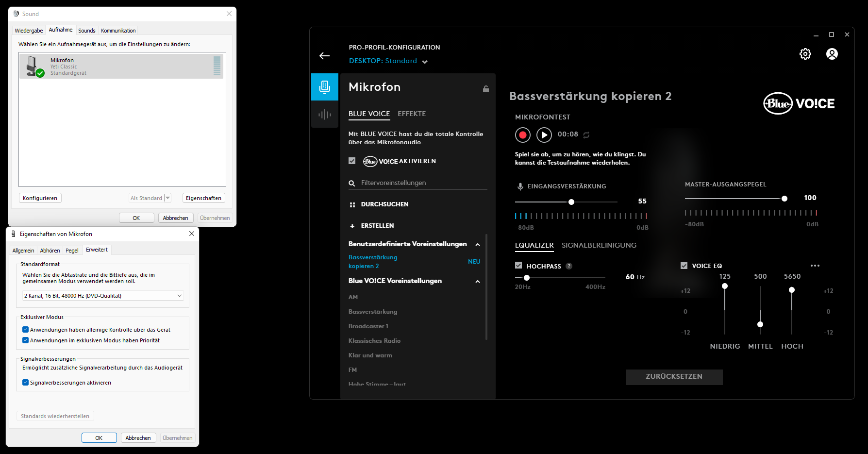Open the Kommunikation tab
868x454 pixels.
[118, 31]
